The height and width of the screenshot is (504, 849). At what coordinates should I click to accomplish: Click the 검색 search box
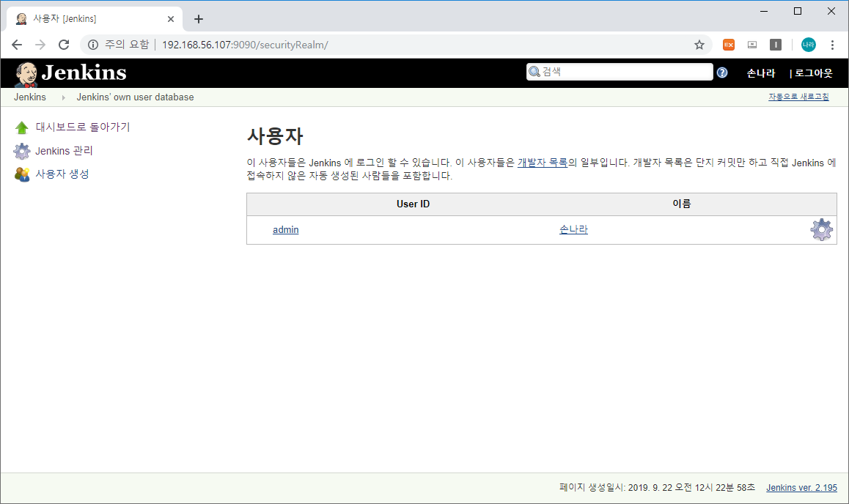pyautogui.click(x=620, y=72)
